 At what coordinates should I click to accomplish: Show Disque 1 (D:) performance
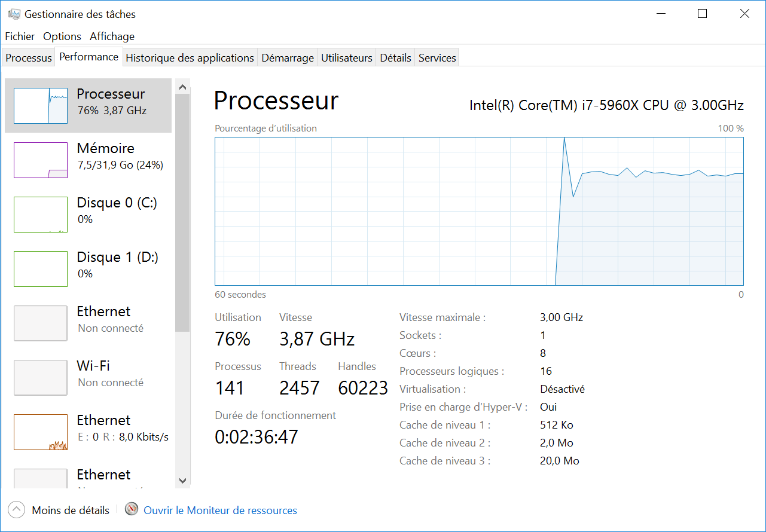coord(88,269)
